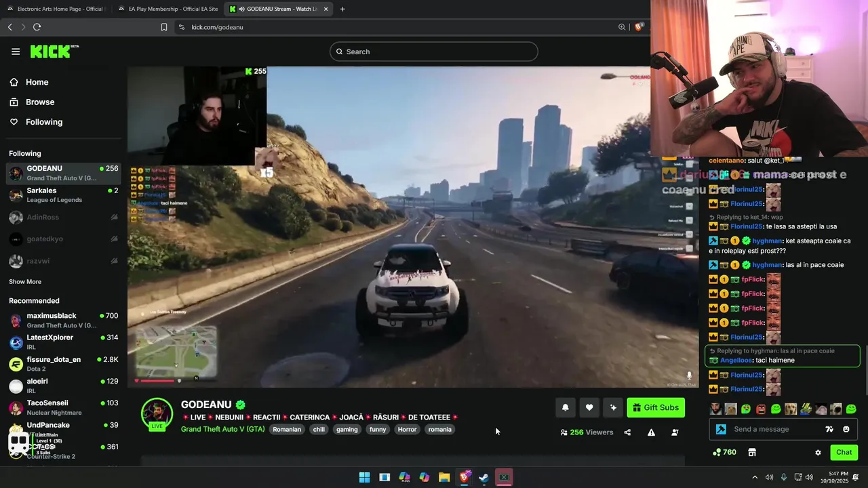Turn on stream notifications bell
Screen dimensions: 868x488
pos(565,407)
